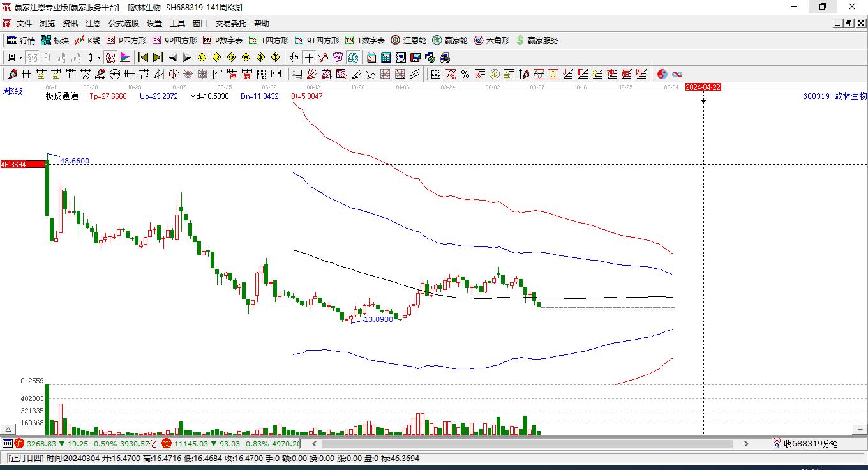Open the 行情 market quotes view

(21, 40)
